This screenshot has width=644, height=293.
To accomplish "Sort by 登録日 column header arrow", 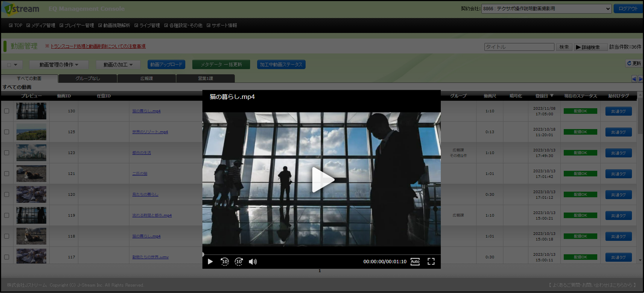I will [552, 96].
